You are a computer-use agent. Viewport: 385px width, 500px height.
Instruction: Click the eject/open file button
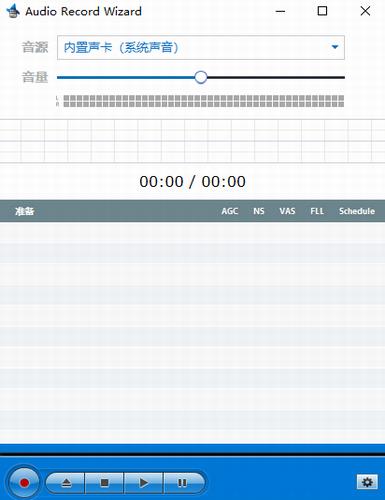pyautogui.click(x=66, y=482)
